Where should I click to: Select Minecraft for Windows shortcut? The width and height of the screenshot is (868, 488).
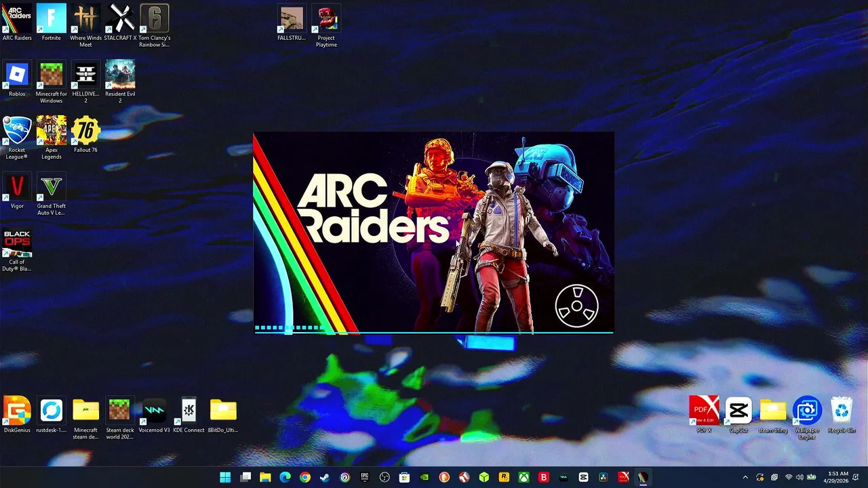click(x=52, y=82)
